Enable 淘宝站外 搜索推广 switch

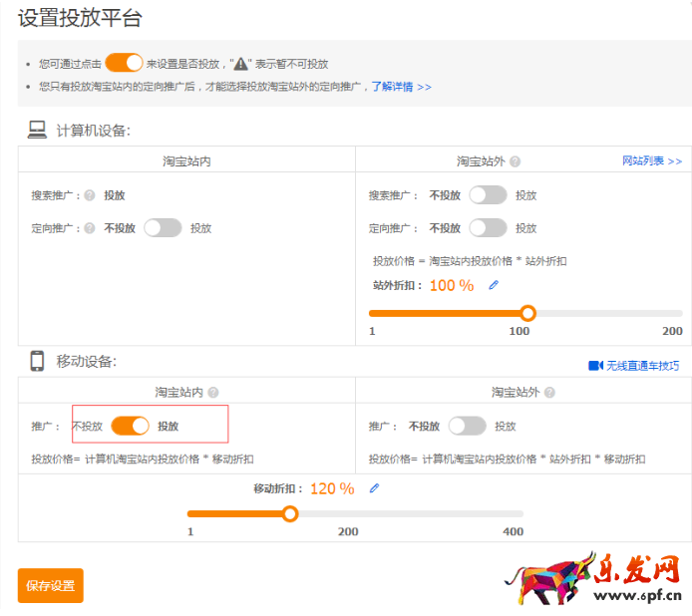(488, 195)
